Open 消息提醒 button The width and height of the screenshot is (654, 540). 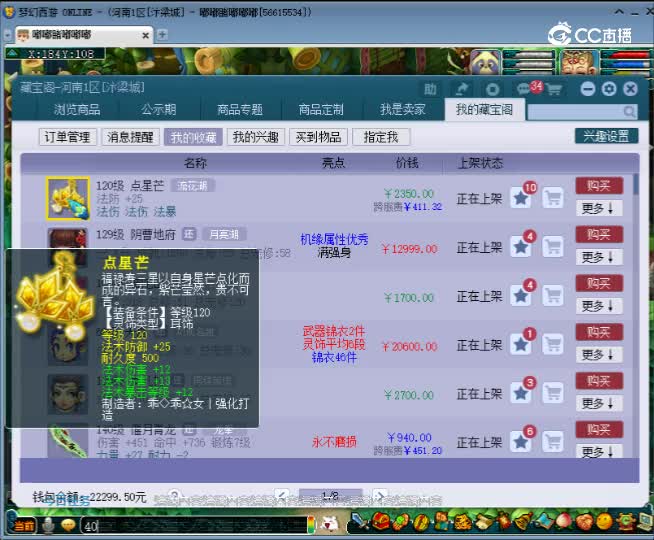coord(131,137)
